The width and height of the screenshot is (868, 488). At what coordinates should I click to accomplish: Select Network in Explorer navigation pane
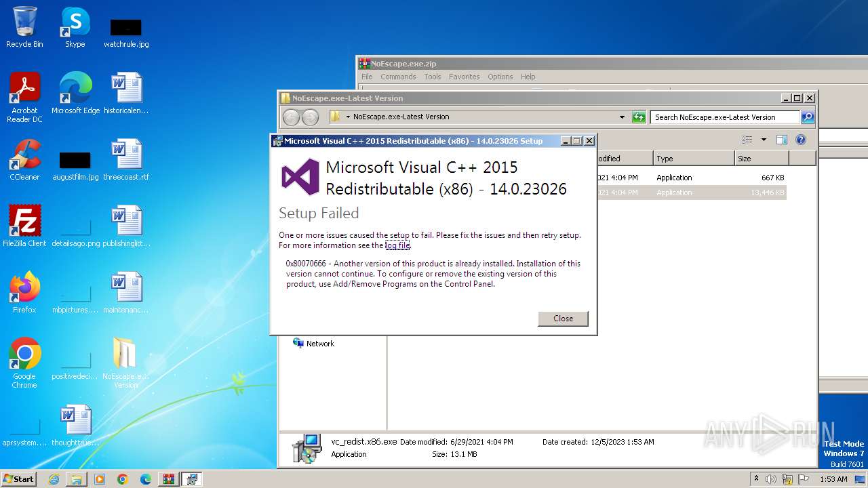[320, 344]
